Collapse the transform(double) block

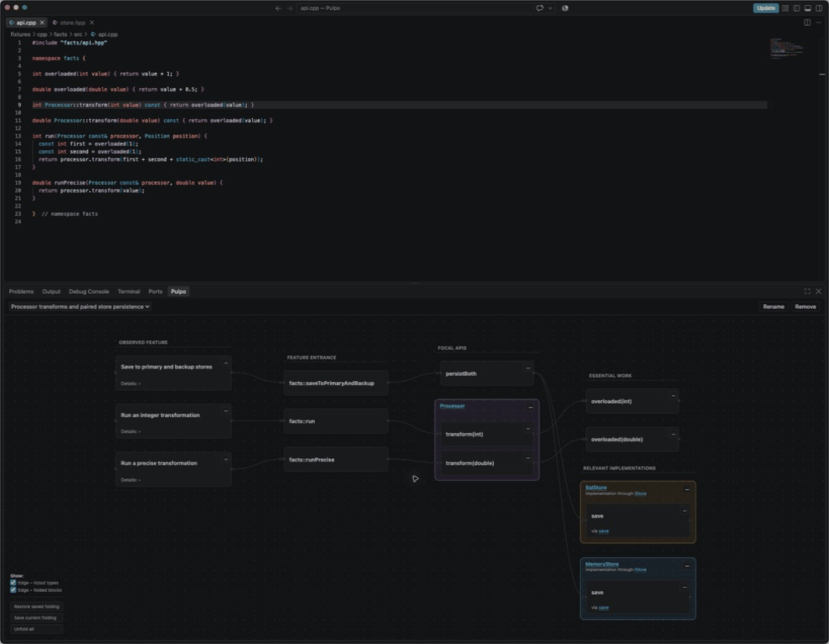[528, 458]
